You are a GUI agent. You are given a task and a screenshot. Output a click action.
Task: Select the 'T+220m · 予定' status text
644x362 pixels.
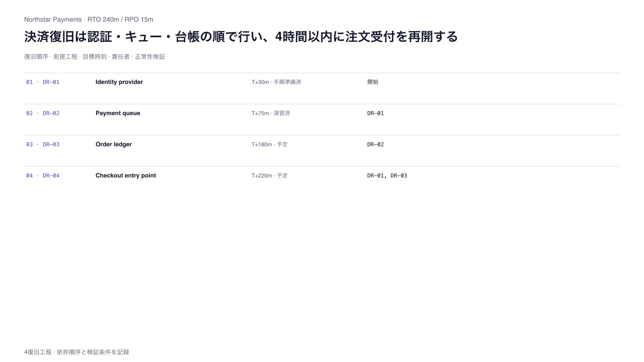pyautogui.click(x=270, y=175)
